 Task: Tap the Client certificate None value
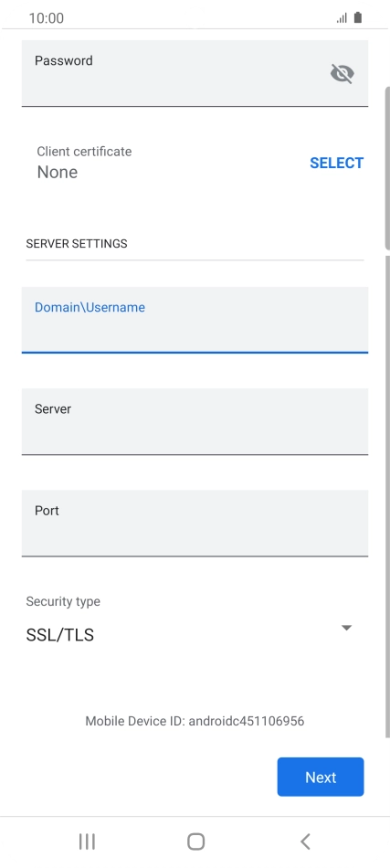click(57, 172)
